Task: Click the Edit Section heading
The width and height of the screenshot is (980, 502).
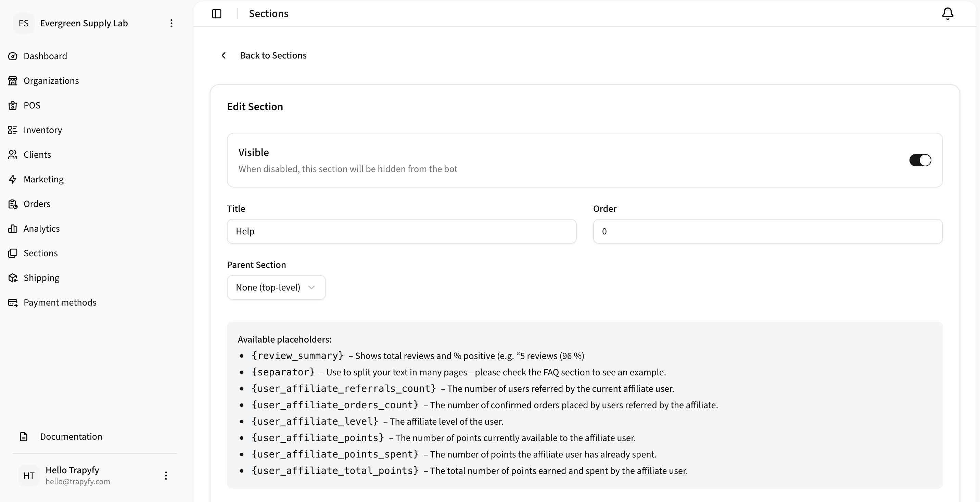Action: 255,107
